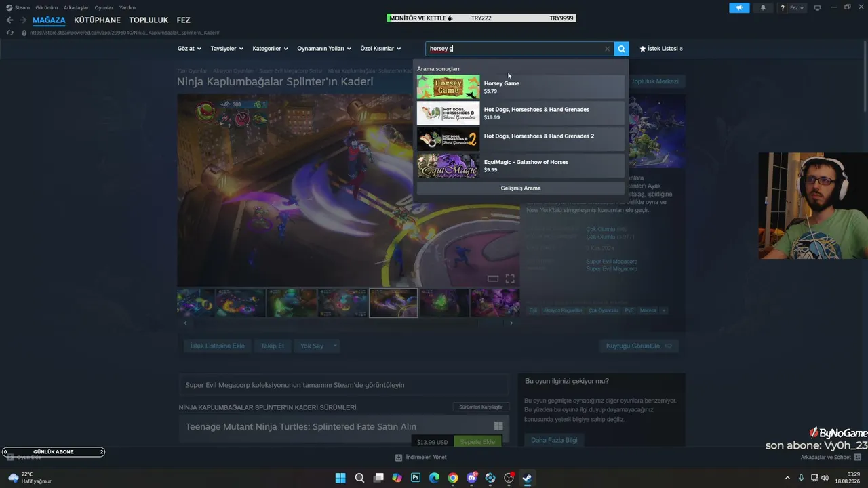The width and height of the screenshot is (868, 488).
Task: Click the blue search magnifier button
Action: coord(621,49)
